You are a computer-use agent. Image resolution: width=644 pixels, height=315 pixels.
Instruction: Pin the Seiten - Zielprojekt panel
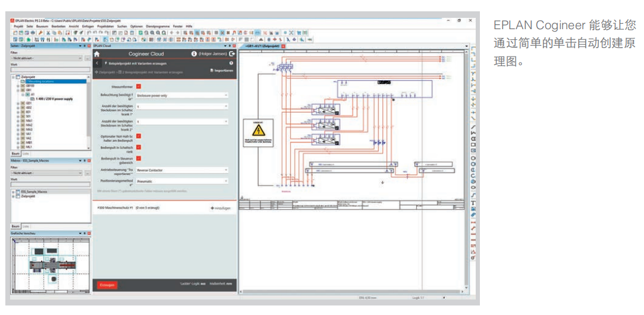(x=84, y=46)
